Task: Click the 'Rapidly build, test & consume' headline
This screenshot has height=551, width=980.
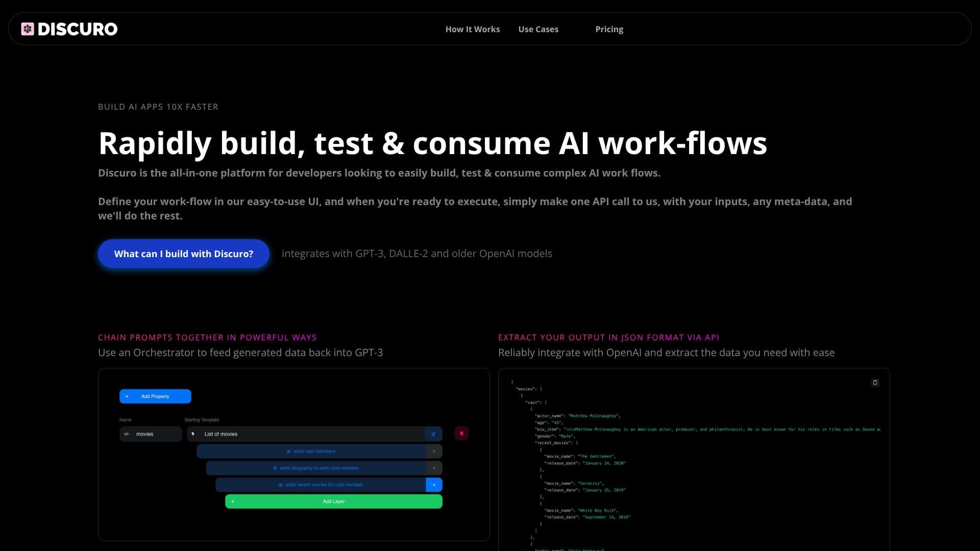Action: (432, 143)
